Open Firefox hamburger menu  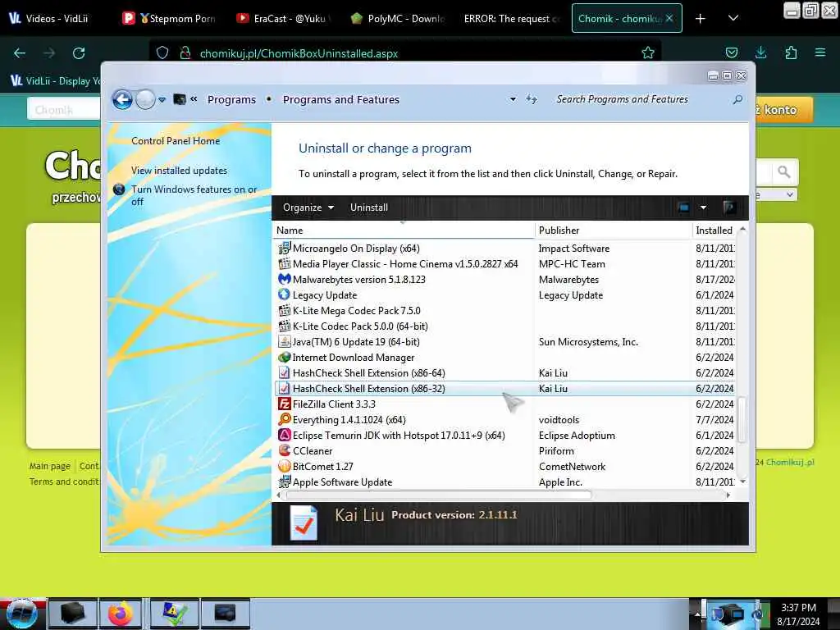point(820,52)
